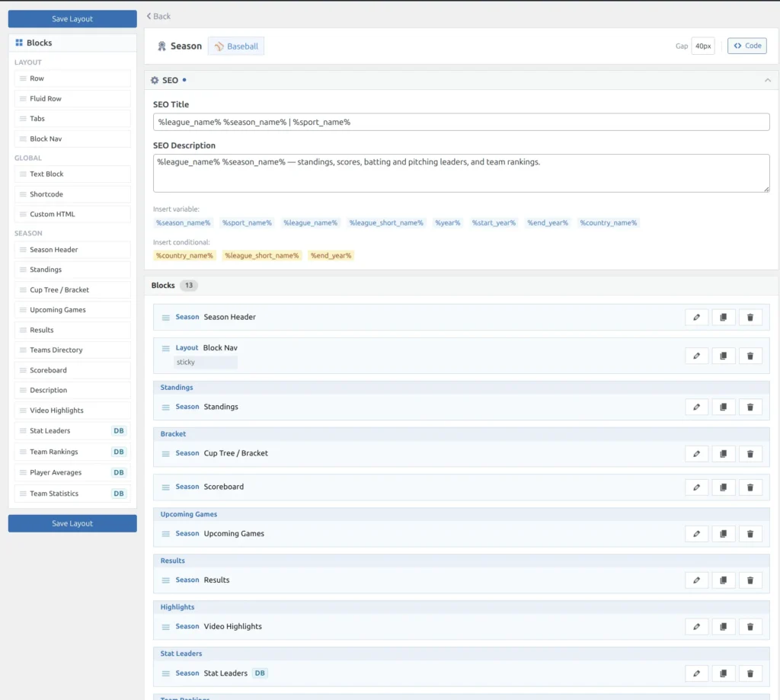Viewport: 780px width, 700px height.
Task: Edit the Stat Leaders block
Action: (696, 673)
